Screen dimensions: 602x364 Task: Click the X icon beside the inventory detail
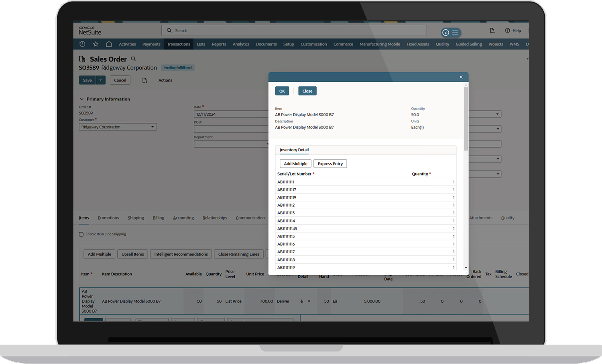click(309, 301)
